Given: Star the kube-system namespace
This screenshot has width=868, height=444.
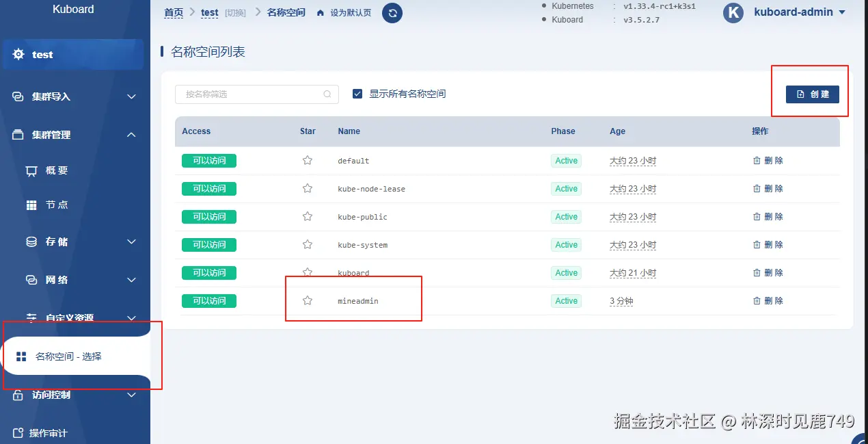Looking at the screenshot, I should click(x=308, y=244).
